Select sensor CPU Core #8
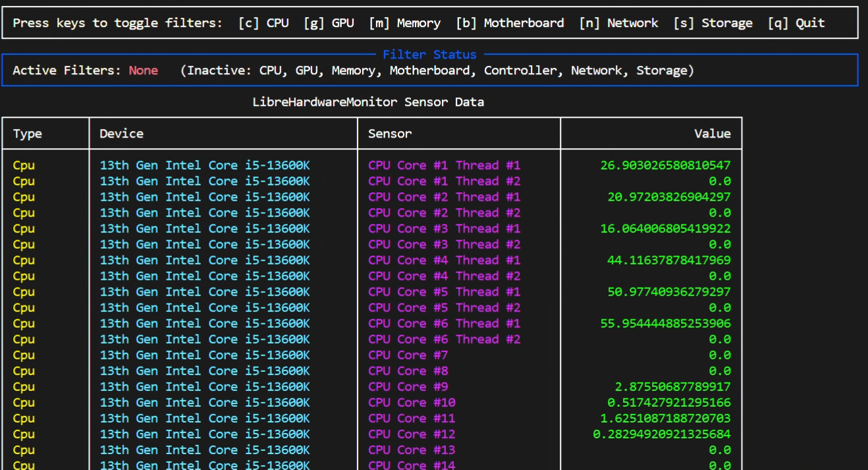Image resolution: width=868 pixels, height=470 pixels. tap(408, 371)
